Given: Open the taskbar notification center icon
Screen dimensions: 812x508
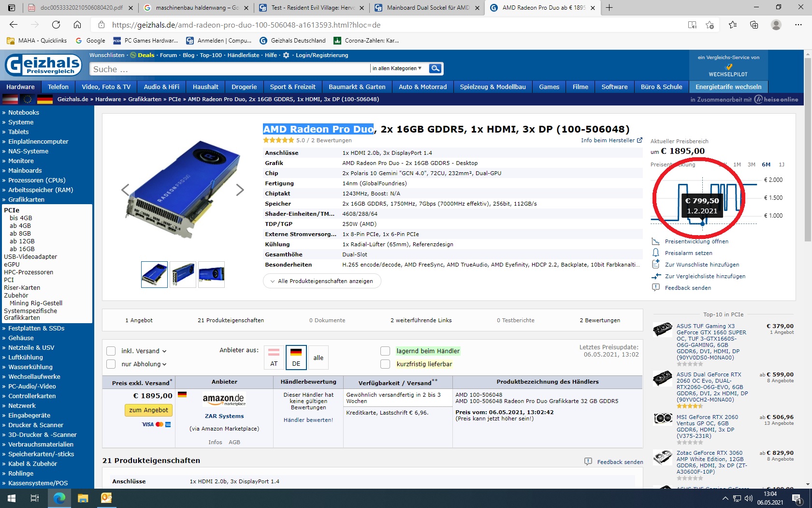Looking at the screenshot, I should pos(797,498).
